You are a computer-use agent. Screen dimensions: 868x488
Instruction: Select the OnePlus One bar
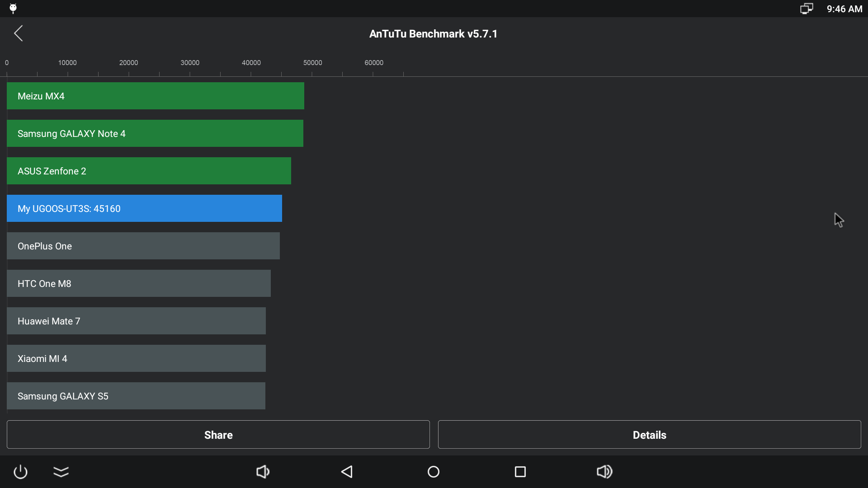point(143,246)
